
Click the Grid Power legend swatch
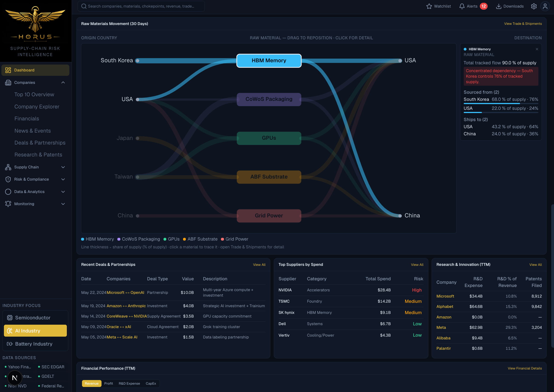[223, 239]
